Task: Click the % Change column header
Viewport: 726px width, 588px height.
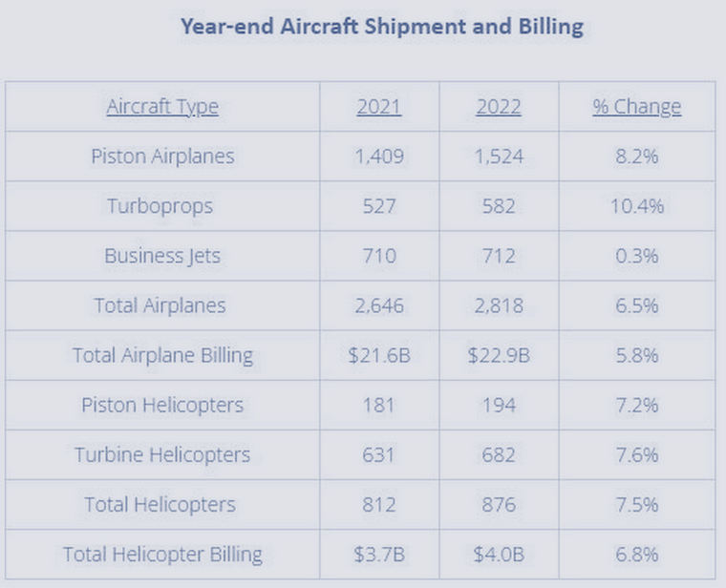Action: [636, 106]
